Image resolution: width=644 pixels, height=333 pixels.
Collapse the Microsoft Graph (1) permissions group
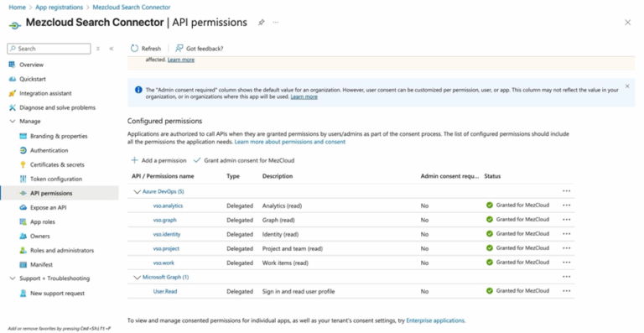137,278
